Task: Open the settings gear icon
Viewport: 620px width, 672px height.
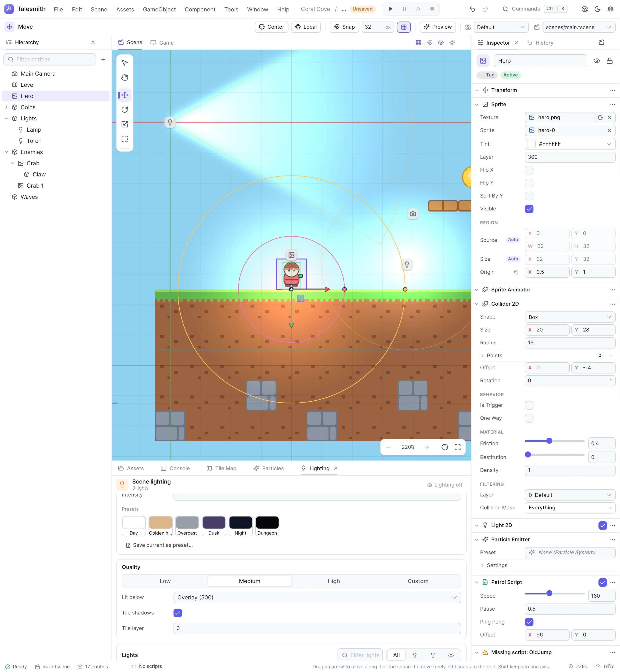Action: pyautogui.click(x=610, y=9)
